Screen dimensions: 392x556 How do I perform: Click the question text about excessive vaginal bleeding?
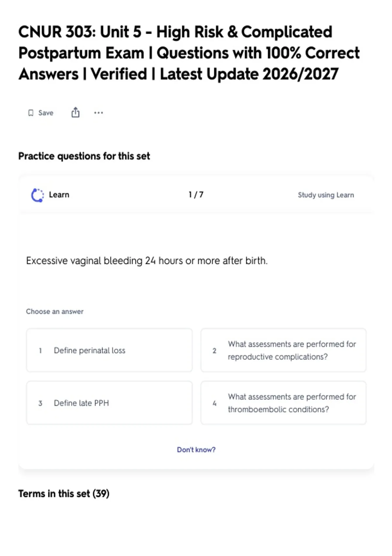147,261
